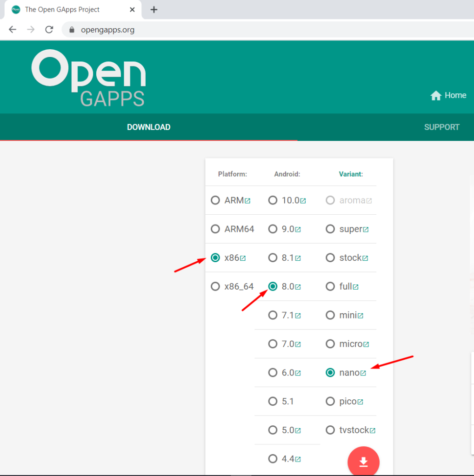
Task: Pick the x86_64 platform option
Action: (x=215, y=286)
